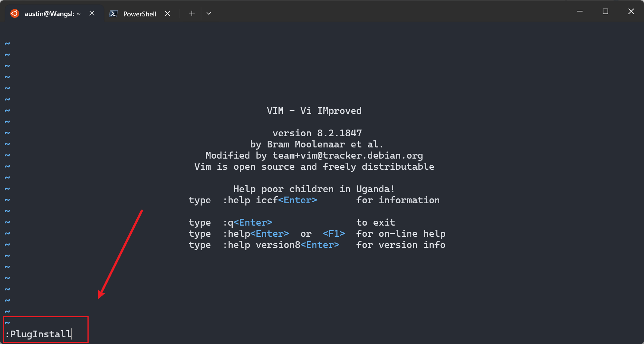Maximize the terminal window
Image resolution: width=644 pixels, height=344 pixels.
click(x=605, y=12)
